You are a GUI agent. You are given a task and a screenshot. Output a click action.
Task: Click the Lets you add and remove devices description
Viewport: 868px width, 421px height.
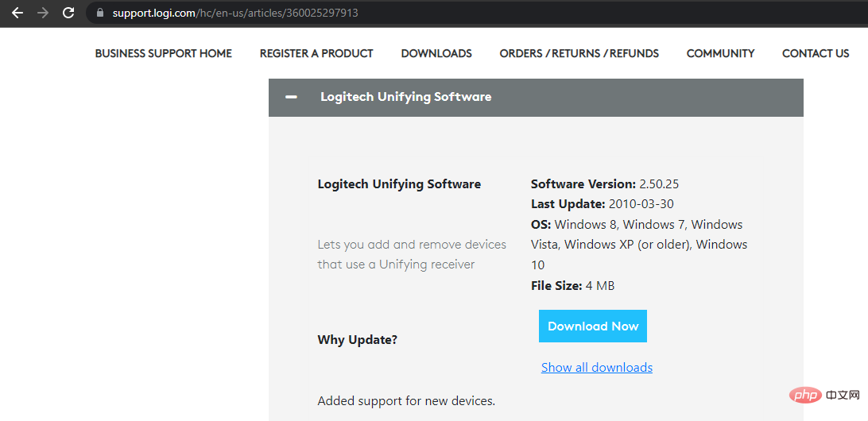[412, 254]
